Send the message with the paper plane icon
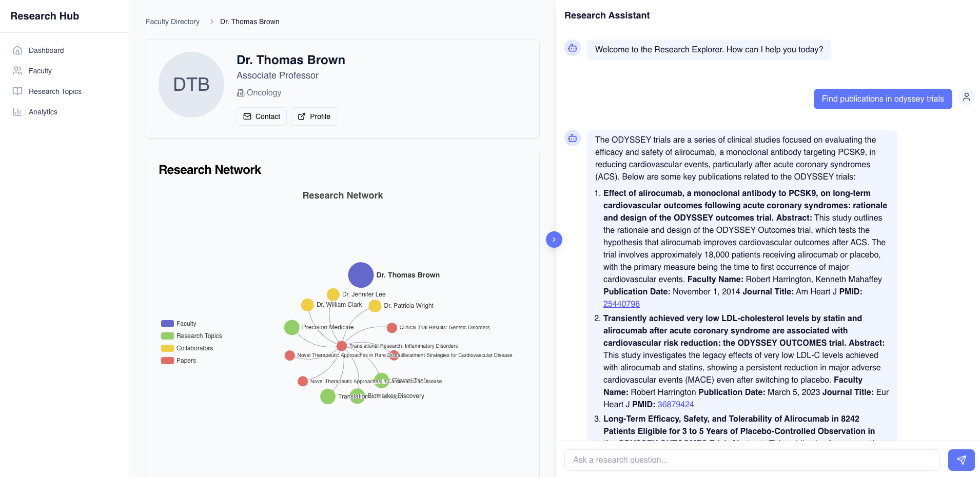 (x=961, y=460)
